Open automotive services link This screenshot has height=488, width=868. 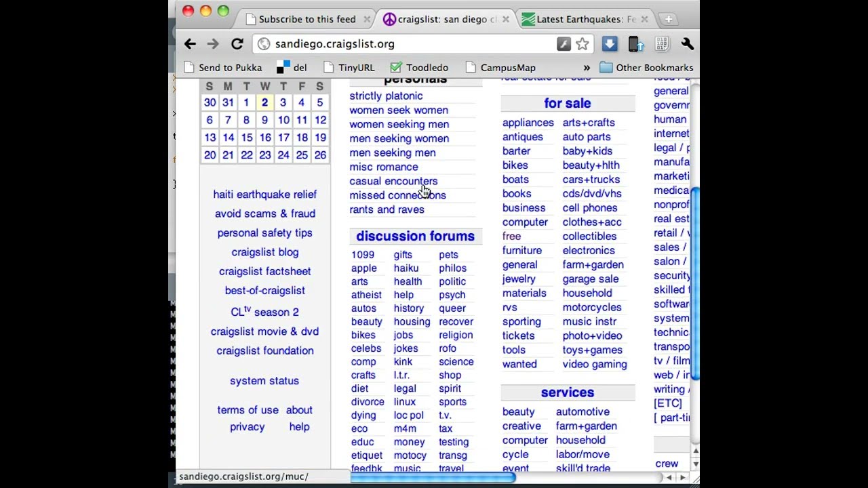pyautogui.click(x=583, y=412)
